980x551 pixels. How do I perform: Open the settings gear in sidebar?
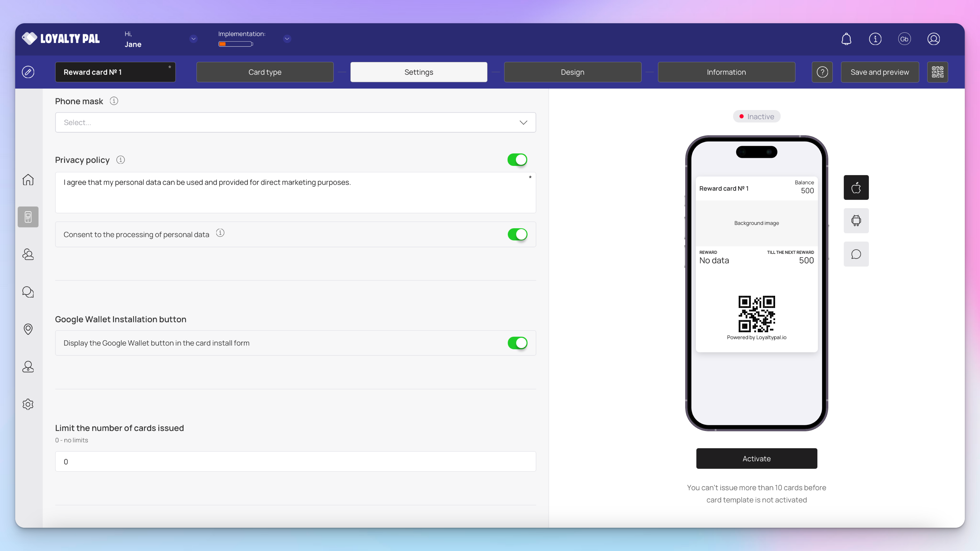coord(28,404)
